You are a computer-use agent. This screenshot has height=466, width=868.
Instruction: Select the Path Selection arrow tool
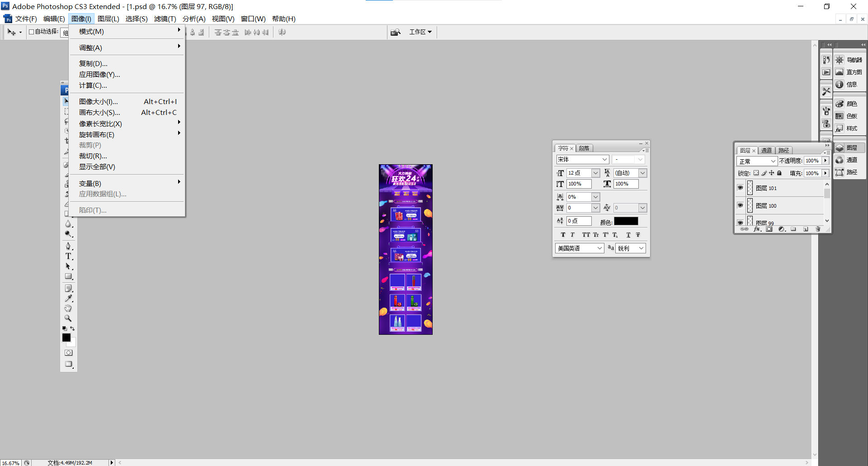tap(68, 266)
